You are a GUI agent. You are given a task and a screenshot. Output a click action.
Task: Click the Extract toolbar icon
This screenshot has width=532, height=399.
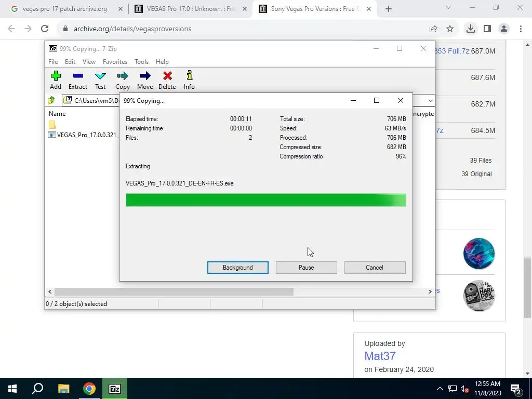(78, 80)
